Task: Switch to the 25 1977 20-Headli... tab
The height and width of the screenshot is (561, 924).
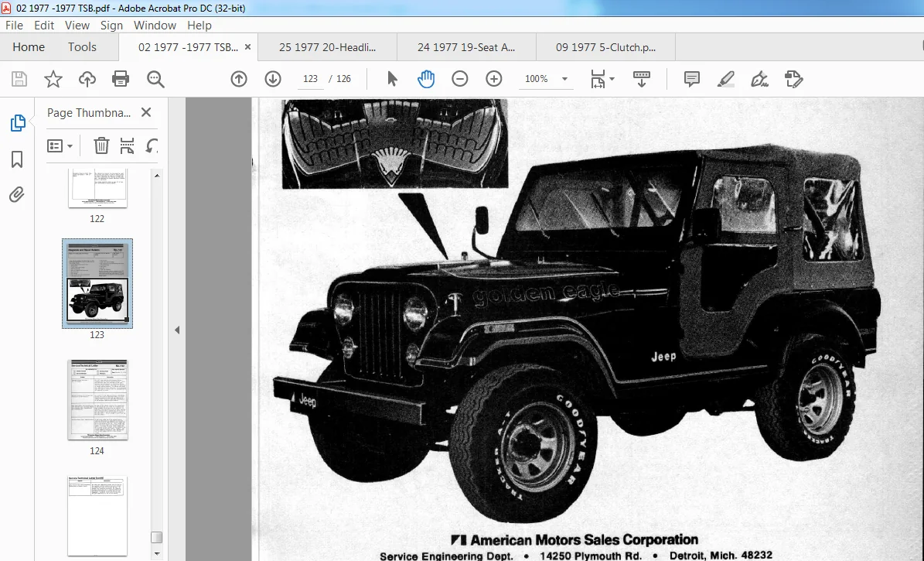Action: point(328,47)
